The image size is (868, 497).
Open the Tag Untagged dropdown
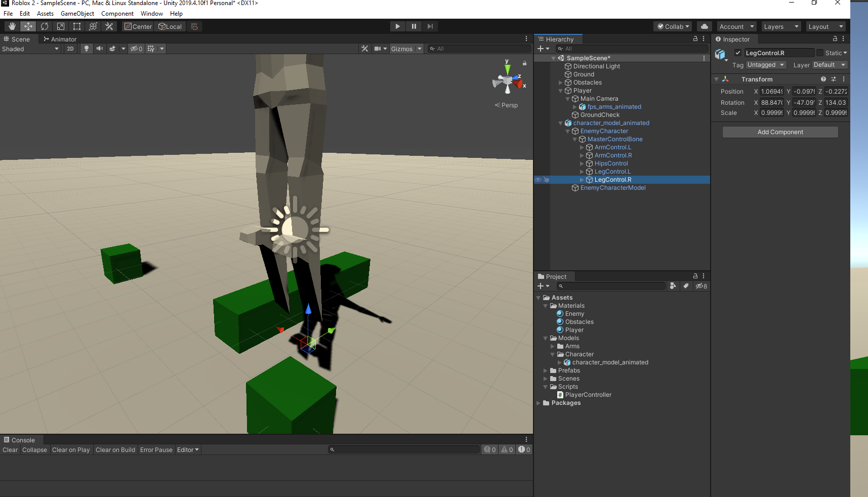(x=766, y=65)
